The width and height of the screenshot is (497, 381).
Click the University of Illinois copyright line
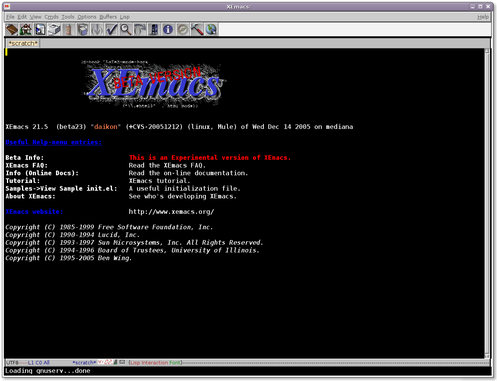click(x=132, y=250)
